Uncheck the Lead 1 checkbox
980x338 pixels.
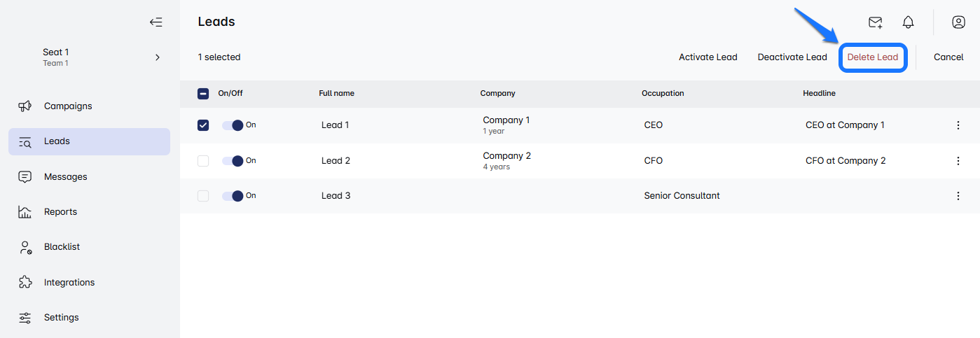(203, 125)
